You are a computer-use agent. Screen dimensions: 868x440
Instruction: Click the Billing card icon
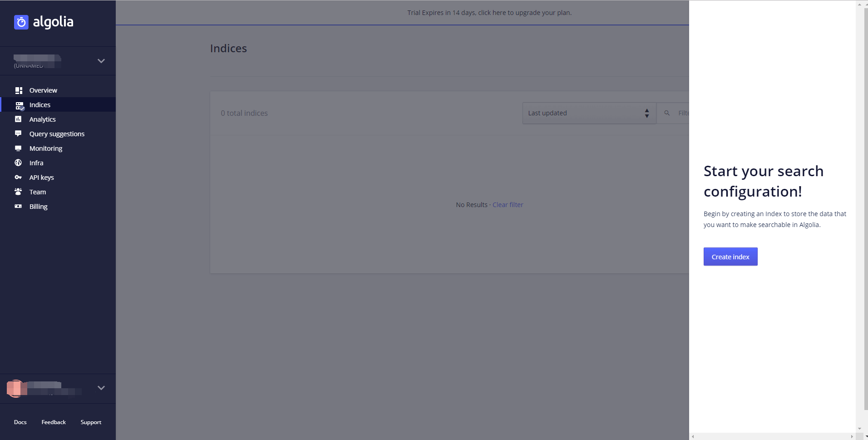[x=18, y=207]
